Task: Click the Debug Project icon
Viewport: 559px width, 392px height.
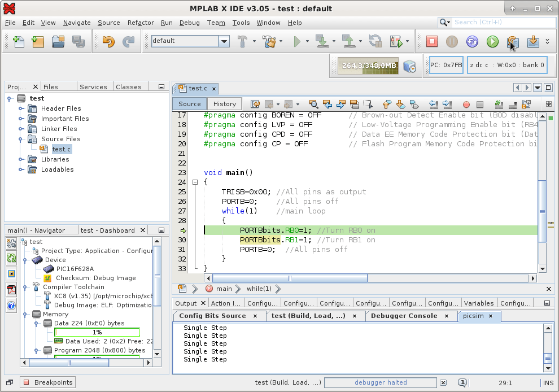Action: click(x=396, y=41)
